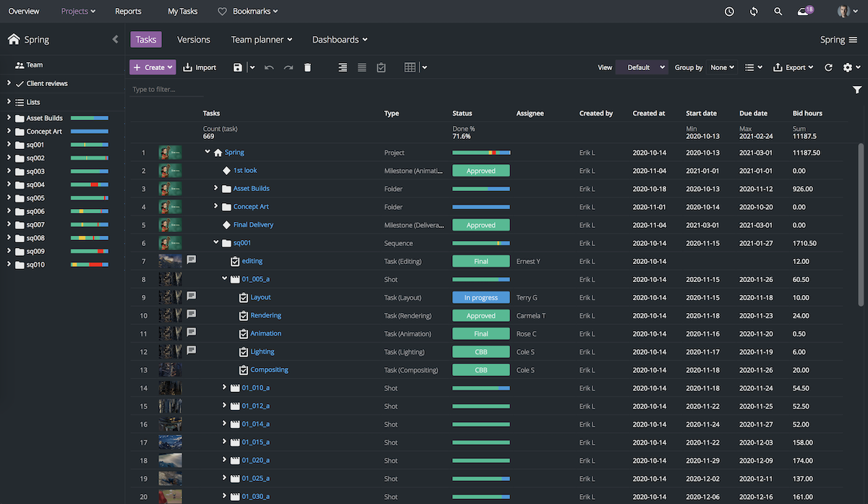This screenshot has width=868, height=504.
Task: Click the sq003 progress bar in the sidebar
Action: click(x=91, y=171)
